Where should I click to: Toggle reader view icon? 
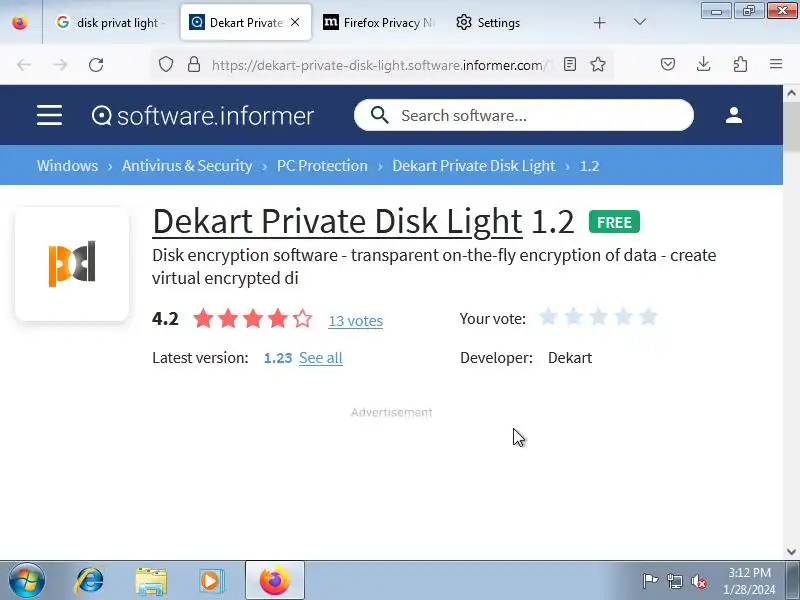click(x=570, y=64)
